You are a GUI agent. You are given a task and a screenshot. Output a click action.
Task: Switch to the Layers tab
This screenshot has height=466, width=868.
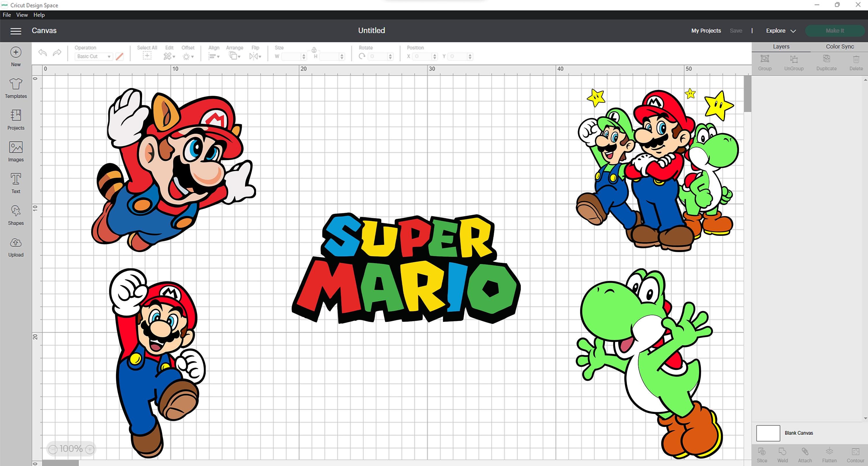[781, 47]
